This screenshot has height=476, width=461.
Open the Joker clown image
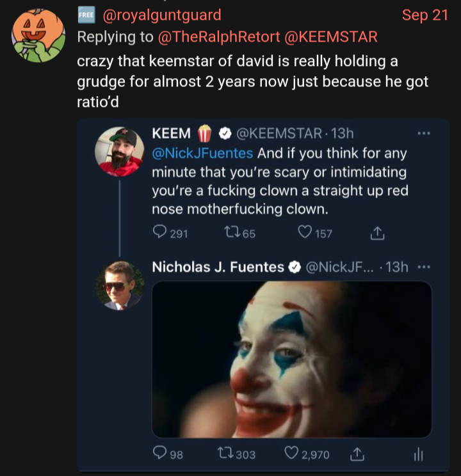click(x=291, y=358)
